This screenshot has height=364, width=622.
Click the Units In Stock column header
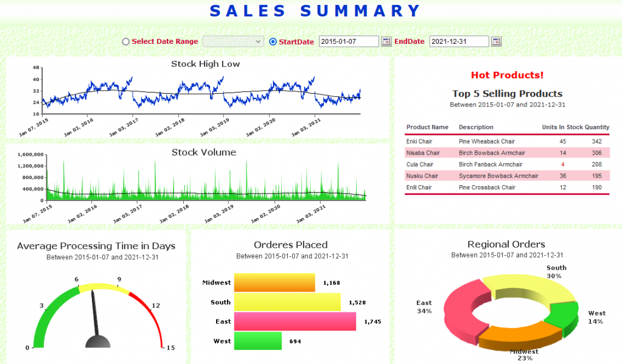[x=562, y=127]
